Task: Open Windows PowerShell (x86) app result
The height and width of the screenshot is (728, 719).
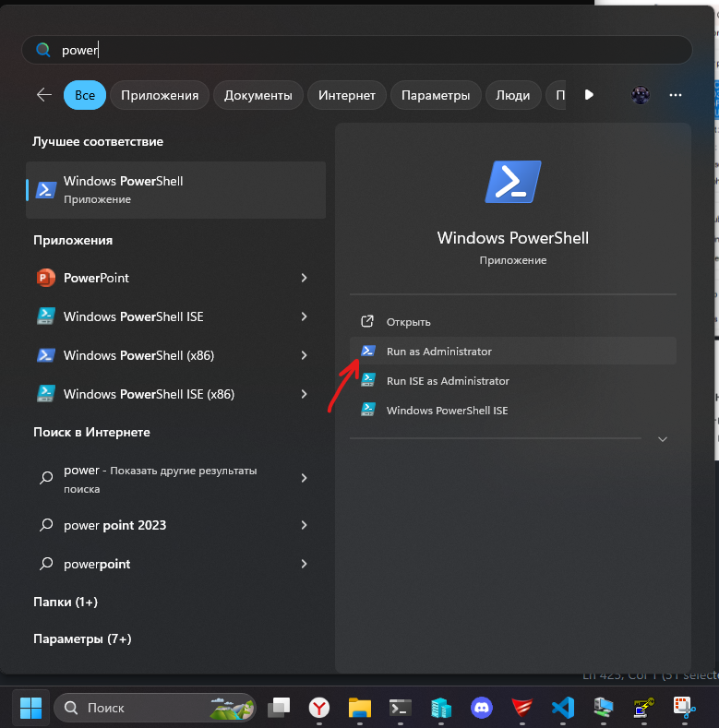Action: [175, 355]
